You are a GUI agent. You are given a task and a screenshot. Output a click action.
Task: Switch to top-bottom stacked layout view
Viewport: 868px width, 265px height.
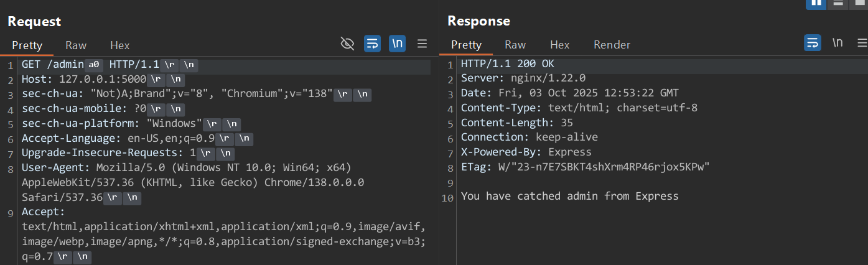[x=838, y=3]
